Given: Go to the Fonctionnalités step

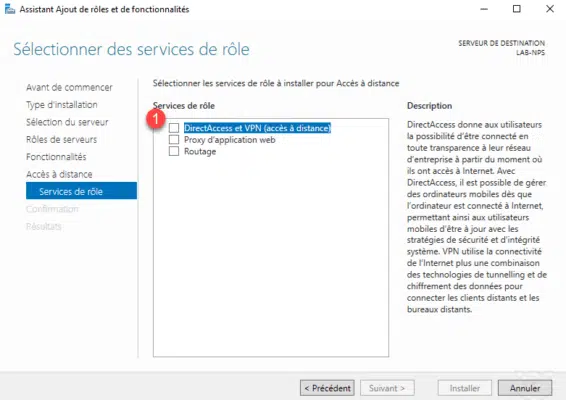Looking at the screenshot, I should [x=56, y=157].
